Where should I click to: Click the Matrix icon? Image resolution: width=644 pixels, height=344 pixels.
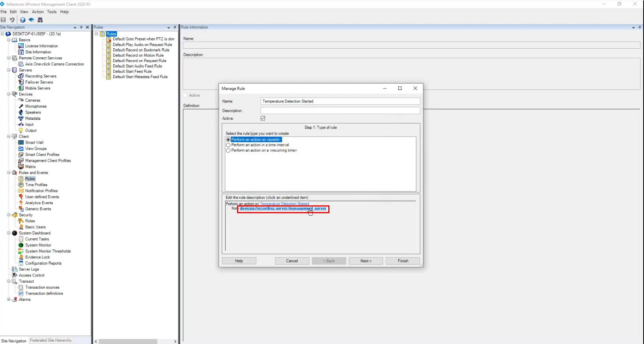click(x=21, y=167)
